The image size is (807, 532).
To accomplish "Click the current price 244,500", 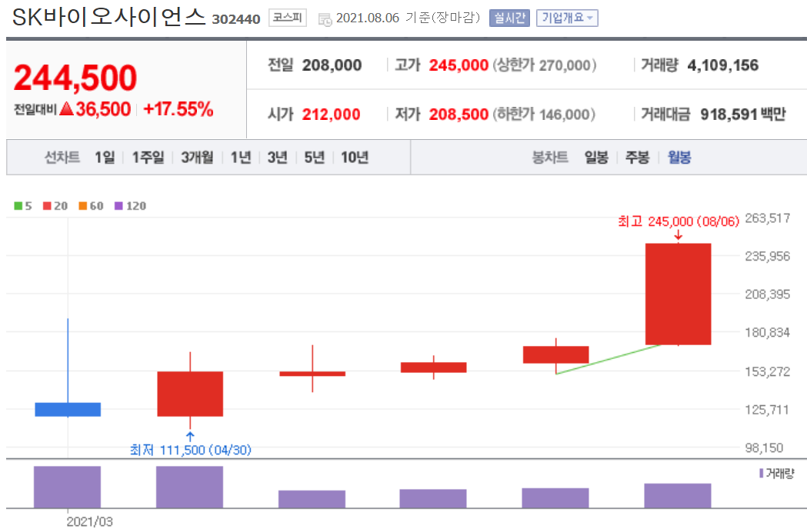I will [75, 78].
